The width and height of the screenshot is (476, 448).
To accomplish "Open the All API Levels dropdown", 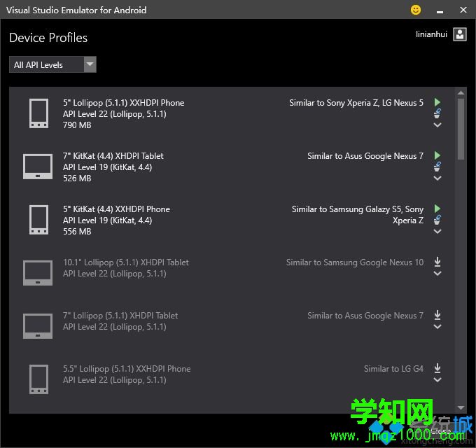I will tap(52, 64).
